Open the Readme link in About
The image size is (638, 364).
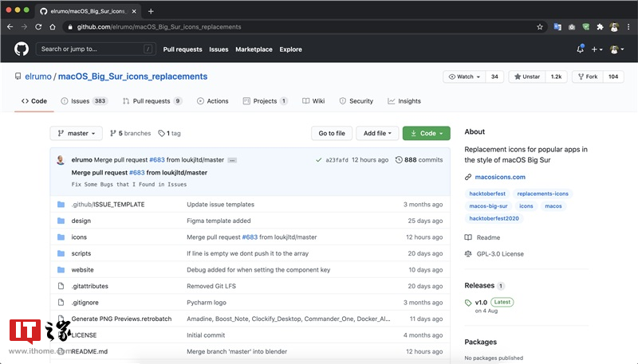coord(488,237)
